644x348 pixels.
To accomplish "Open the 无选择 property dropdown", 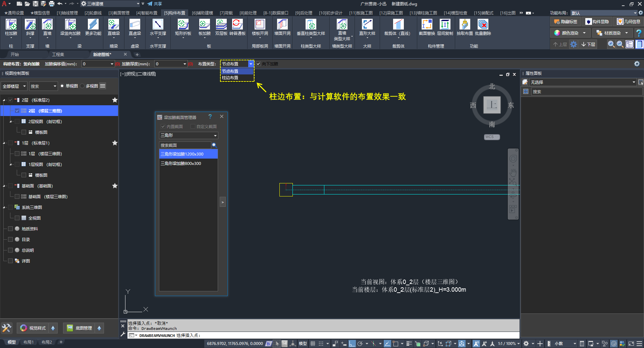I will click(x=583, y=82).
